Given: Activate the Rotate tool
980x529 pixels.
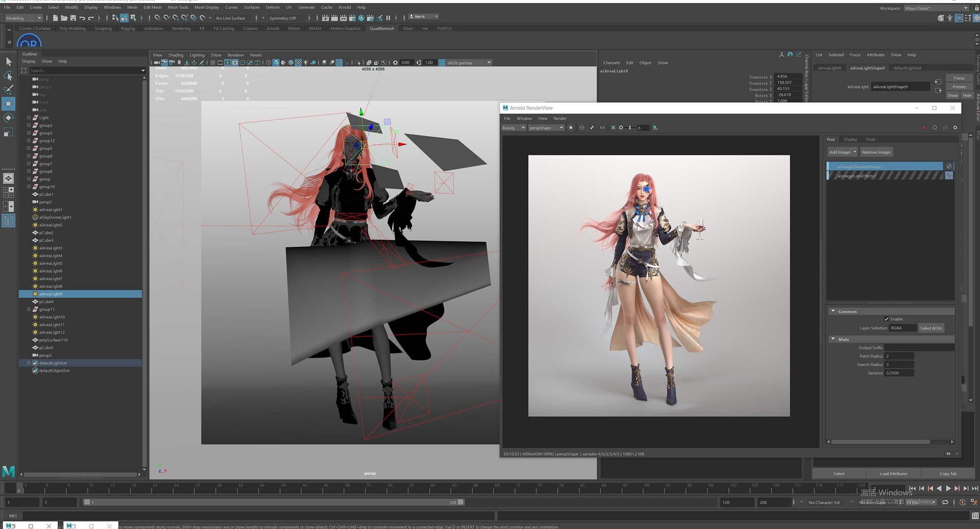Looking at the screenshot, I should point(9,118).
